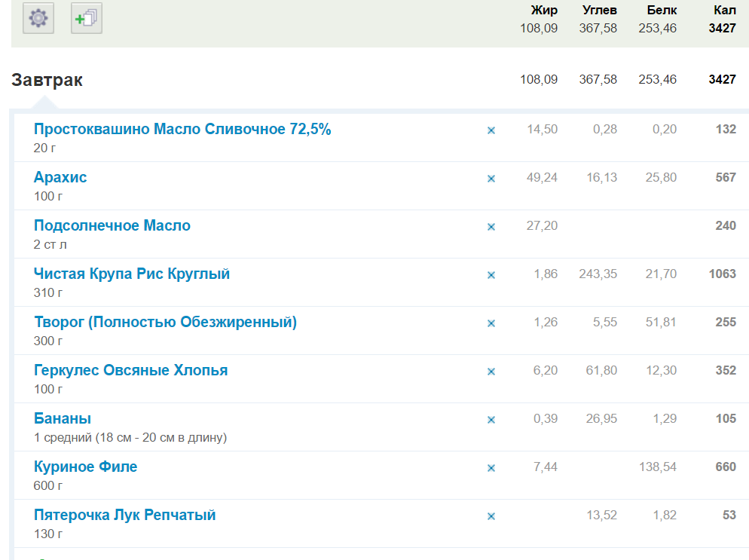The height and width of the screenshot is (560, 749).
Task: Remove Простоквашино Масло Сливочное with its X
Action: (491, 130)
